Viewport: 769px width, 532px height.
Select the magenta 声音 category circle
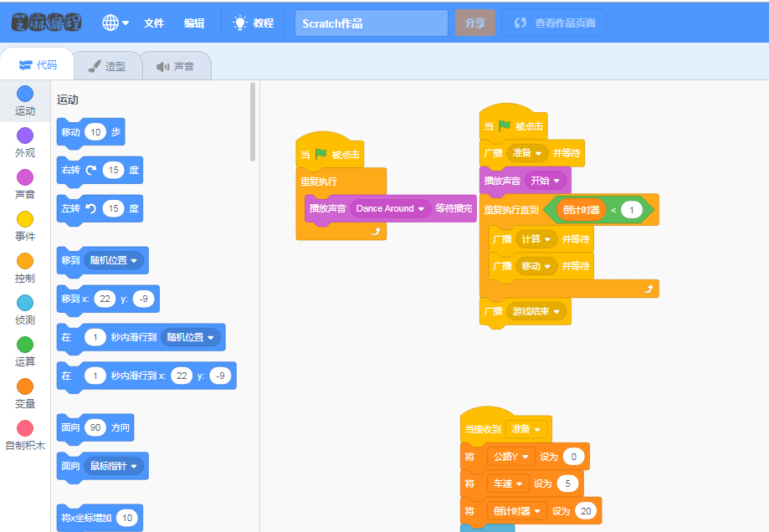tap(25, 177)
